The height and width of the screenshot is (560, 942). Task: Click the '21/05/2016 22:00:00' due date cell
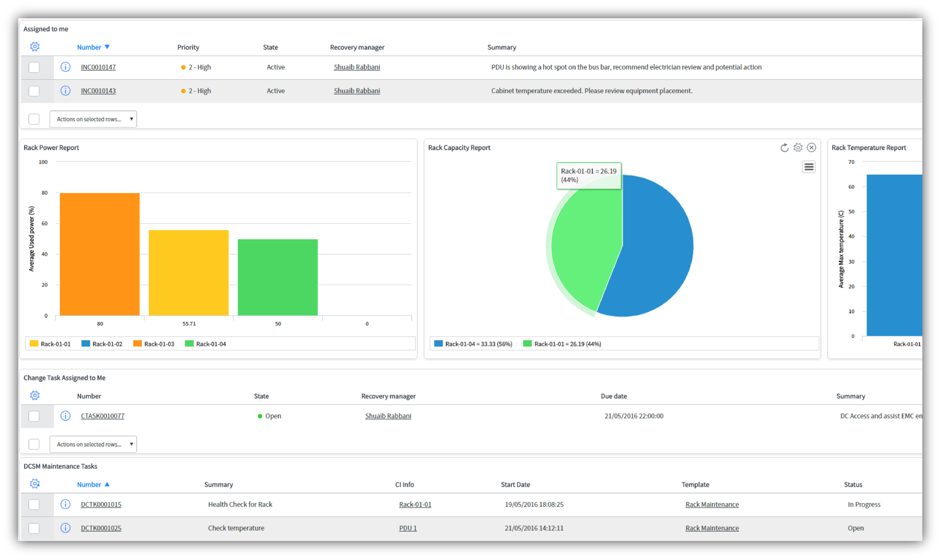coord(634,416)
